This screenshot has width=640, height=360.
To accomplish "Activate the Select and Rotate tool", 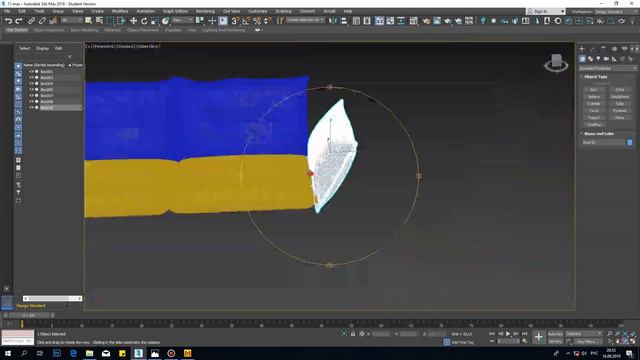I will point(144,21).
